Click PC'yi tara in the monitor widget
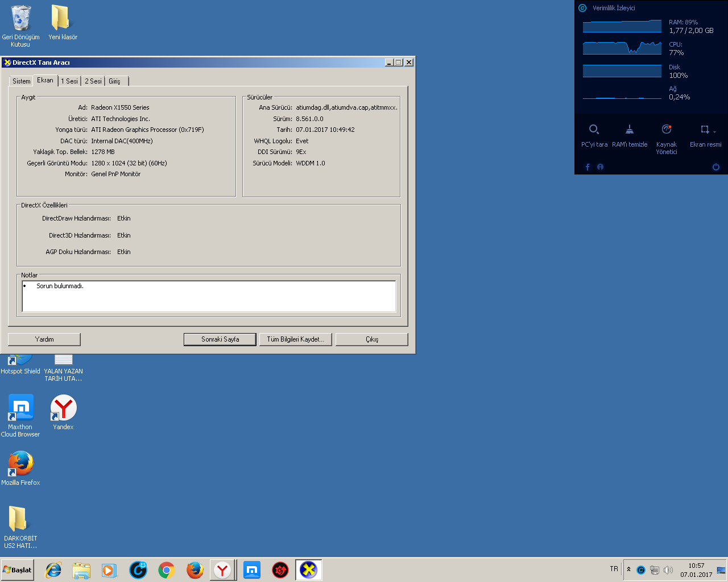The image size is (728, 582). coord(594,136)
